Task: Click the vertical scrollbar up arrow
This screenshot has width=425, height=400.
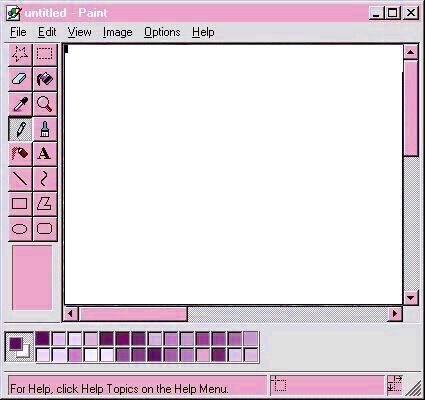Action: [411, 52]
